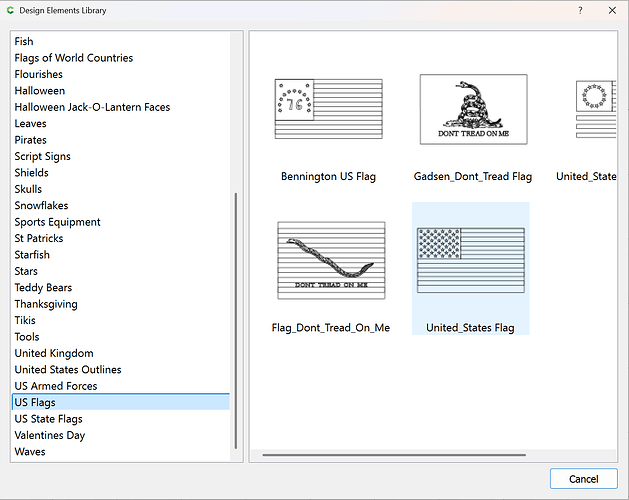Image resolution: width=629 pixels, height=500 pixels.
Task: Open the Valentines Day category
Action: [x=49, y=435]
